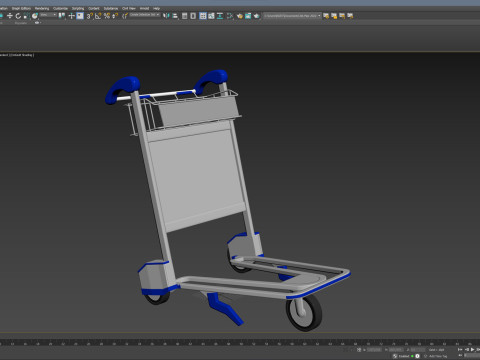Open the Content menu
Image resolution: width=480 pixels, height=360 pixels.
94,8
